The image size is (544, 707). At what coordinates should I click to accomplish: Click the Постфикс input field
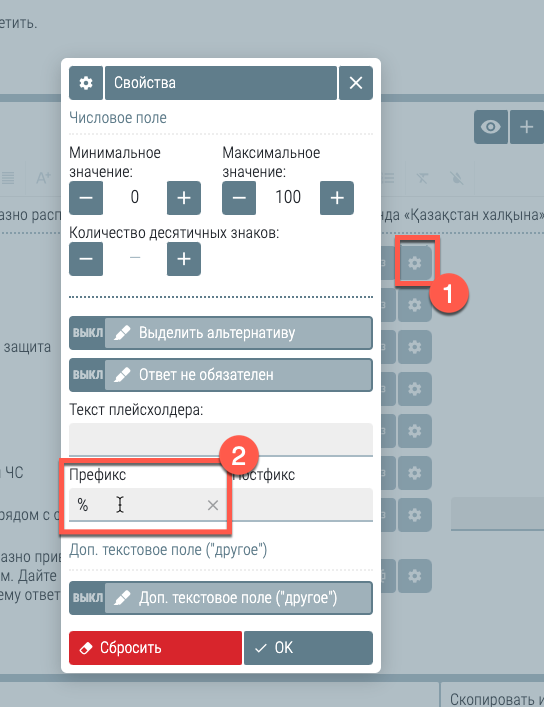(301, 505)
